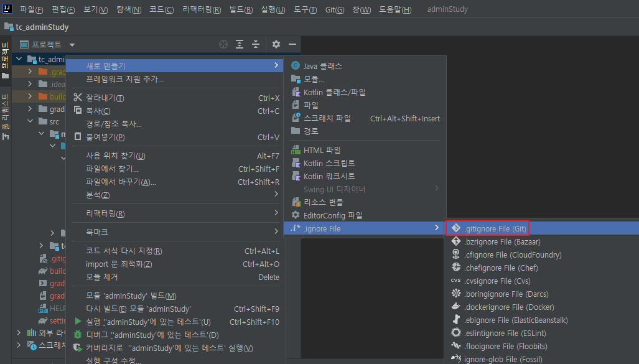Open the 빌드 menu in menu bar

point(241,9)
